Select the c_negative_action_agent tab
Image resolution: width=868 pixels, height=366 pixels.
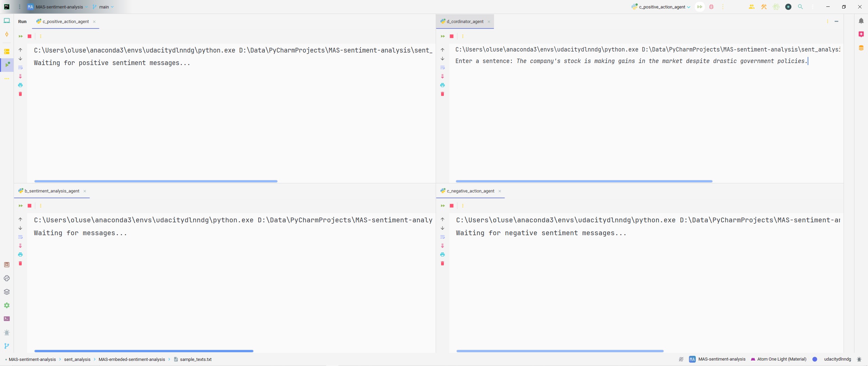pyautogui.click(x=470, y=191)
